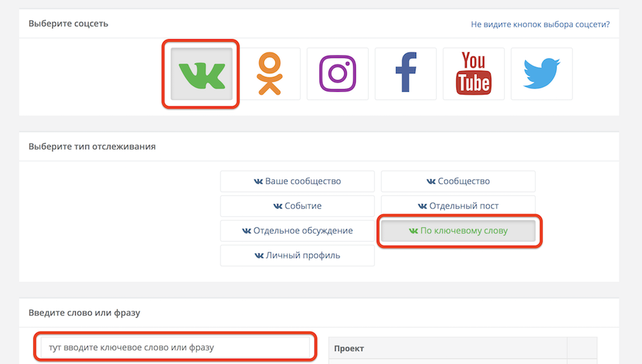Screen dimensions: 642x364
Task: Pick the 'Событие' tracking type
Action: tap(297, 206)
